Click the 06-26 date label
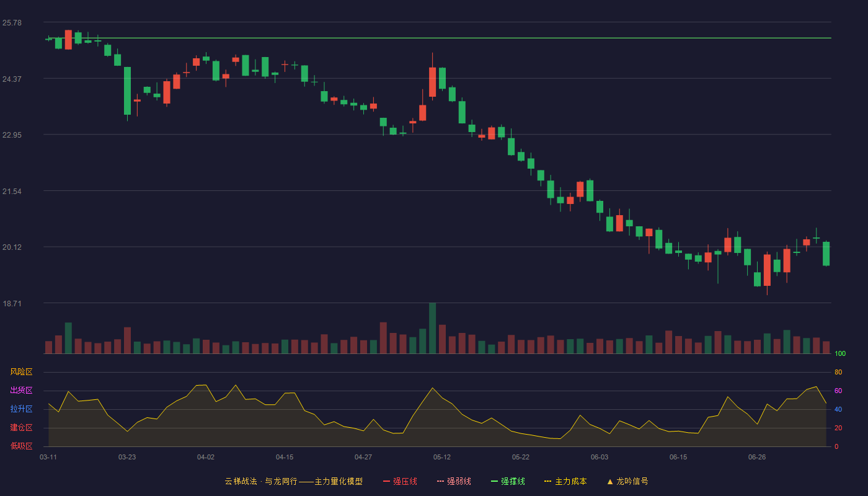The image size is (868, 496). click(757, 457)
